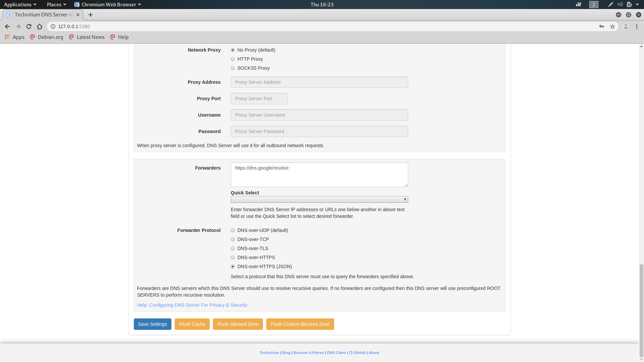Open the saved passwords key icon

pyautogui.click(x=601, y=26)
